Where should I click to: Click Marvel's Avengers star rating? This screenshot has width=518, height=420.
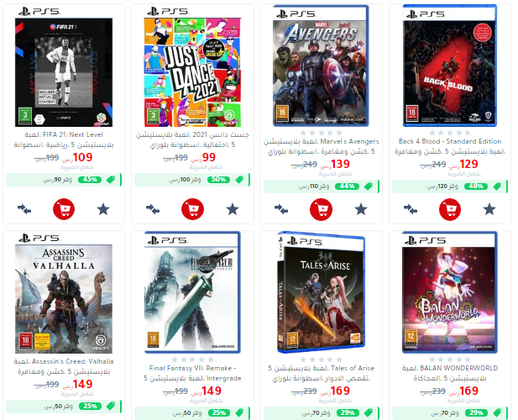click(321, 133)
